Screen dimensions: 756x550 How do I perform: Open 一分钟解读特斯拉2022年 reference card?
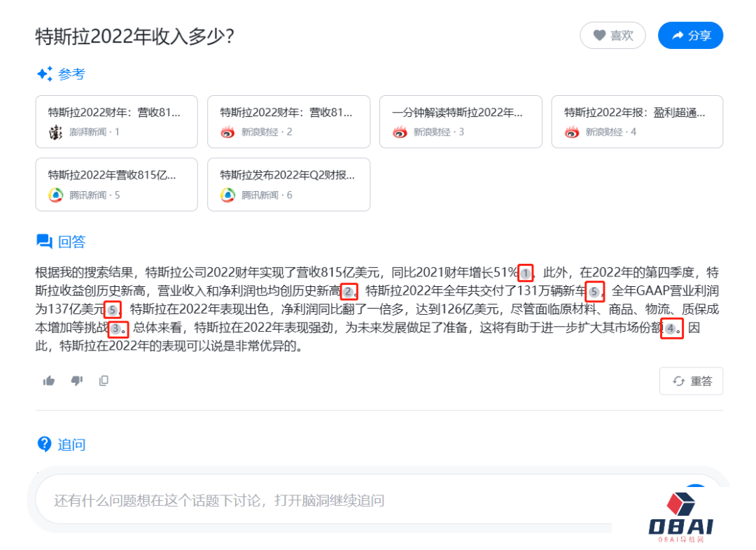coord(461,122)
